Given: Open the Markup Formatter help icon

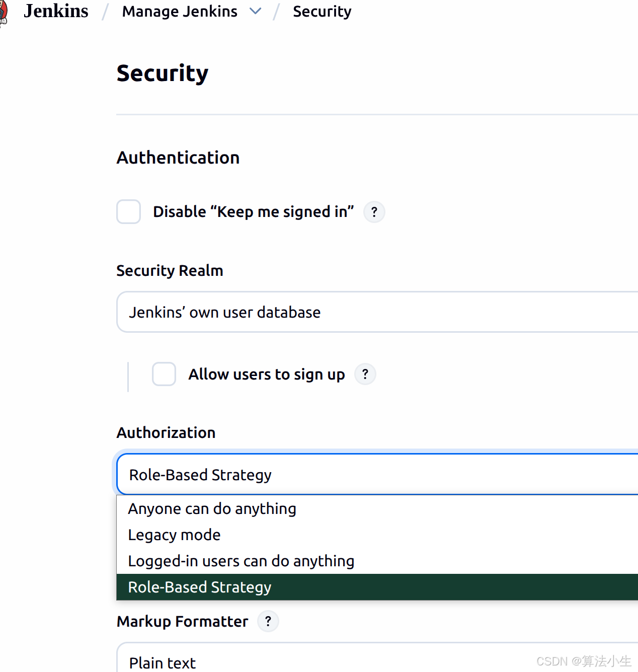Looking at the screenshot, I should coord(268,621).
